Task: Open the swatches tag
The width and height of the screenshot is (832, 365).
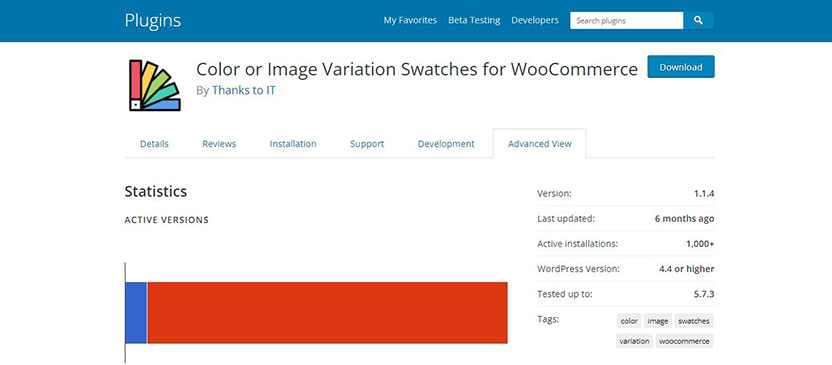Action: [694, 321]
